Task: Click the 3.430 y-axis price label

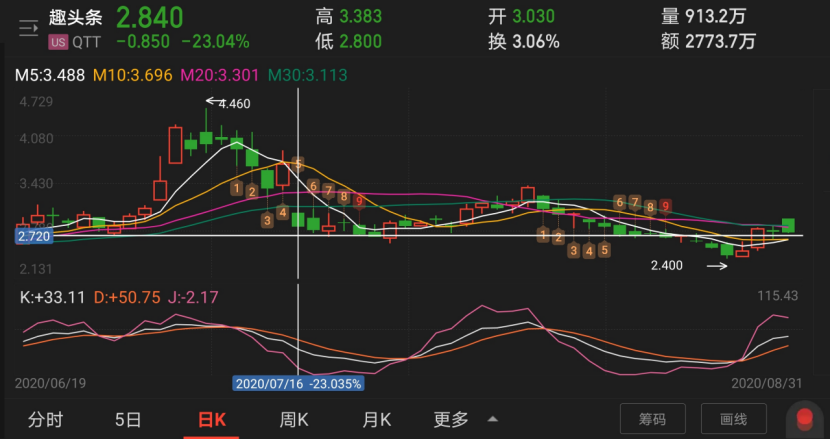Action: [x=36, y=184]
